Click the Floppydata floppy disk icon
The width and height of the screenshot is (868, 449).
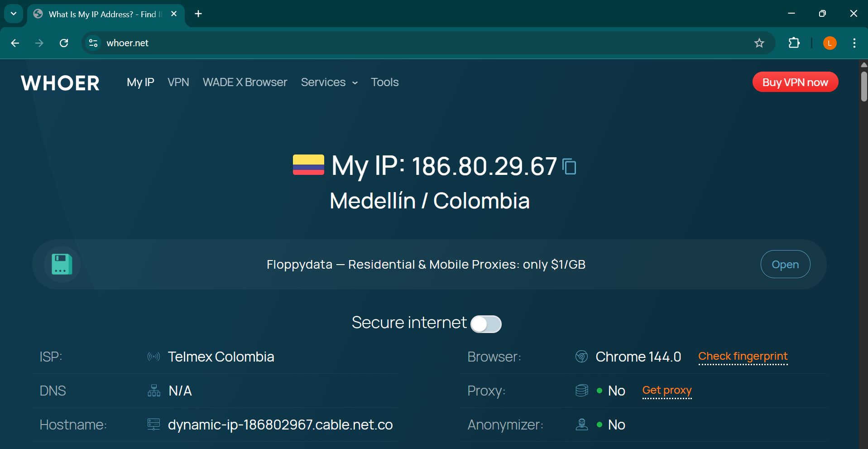point(62,264)
